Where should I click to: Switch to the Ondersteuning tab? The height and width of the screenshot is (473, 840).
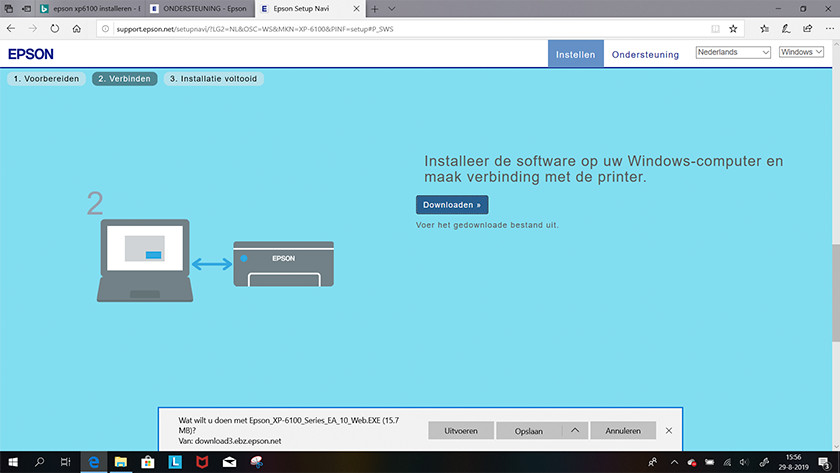pyautogui.click(x=645, y=55)
